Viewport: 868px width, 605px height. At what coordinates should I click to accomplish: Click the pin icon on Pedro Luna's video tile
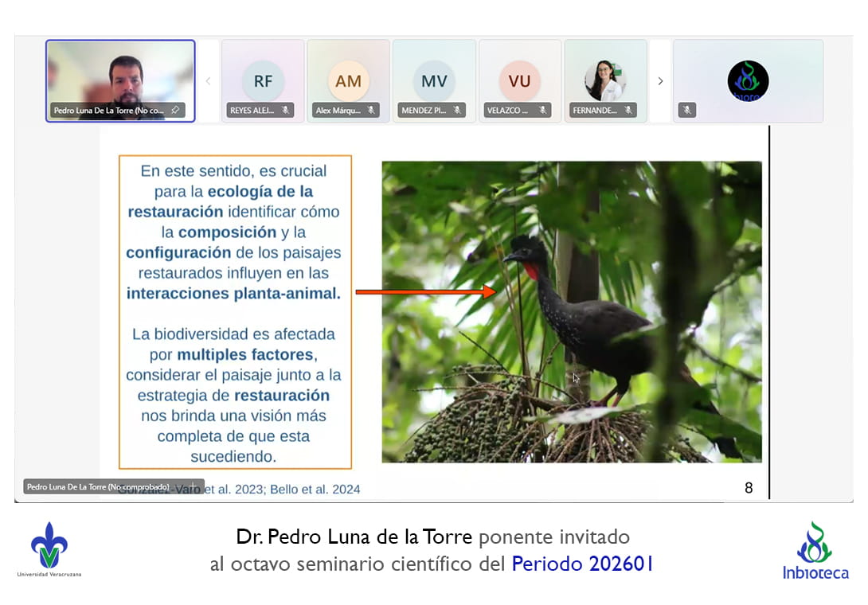pyautogui.click(x=175, y=111)
